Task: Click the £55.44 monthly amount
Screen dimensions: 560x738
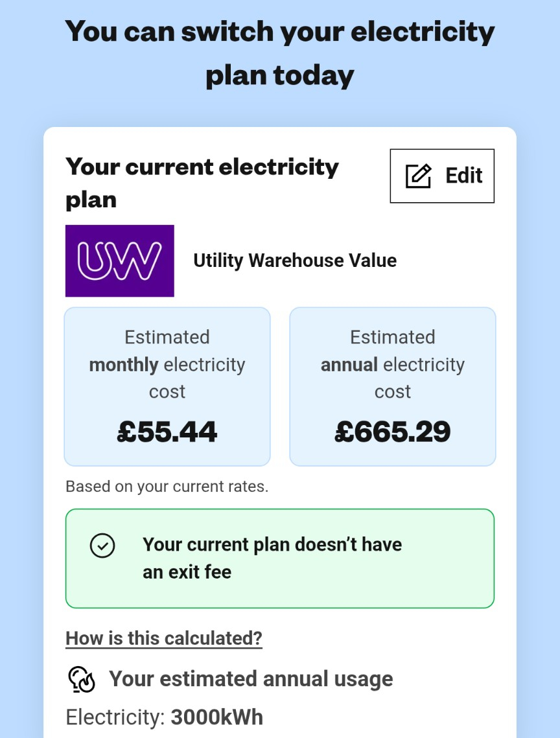Action: click(x=167, y=432)
